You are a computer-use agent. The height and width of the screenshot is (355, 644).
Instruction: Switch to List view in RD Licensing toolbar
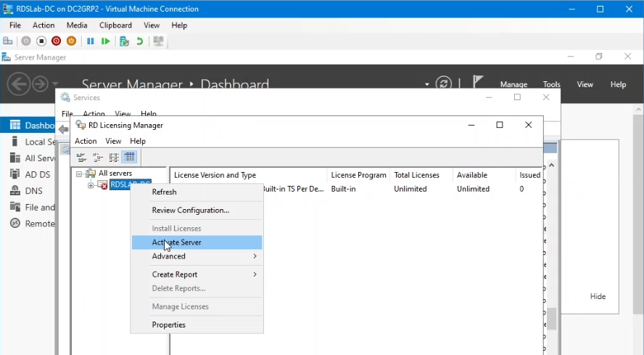114,157
